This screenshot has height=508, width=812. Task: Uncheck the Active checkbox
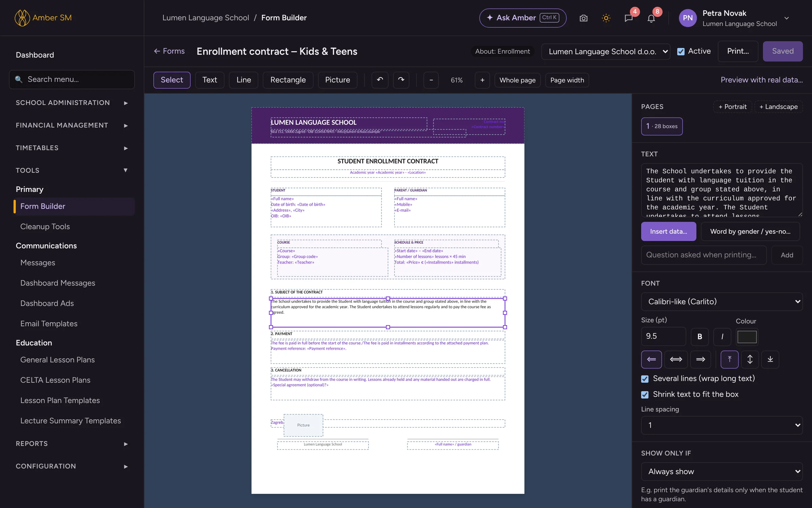click(x=681, y=51)
